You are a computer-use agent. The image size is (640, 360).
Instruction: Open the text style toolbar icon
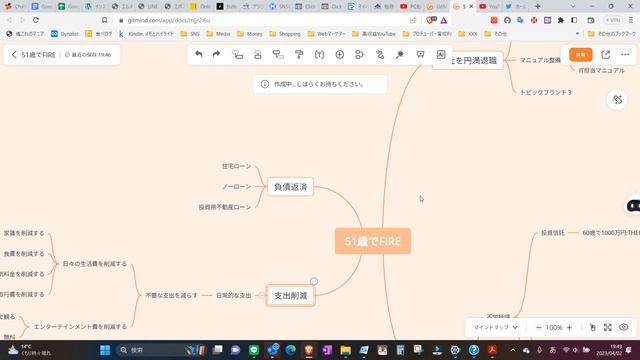pyautogui.click(x=319, y=54)
